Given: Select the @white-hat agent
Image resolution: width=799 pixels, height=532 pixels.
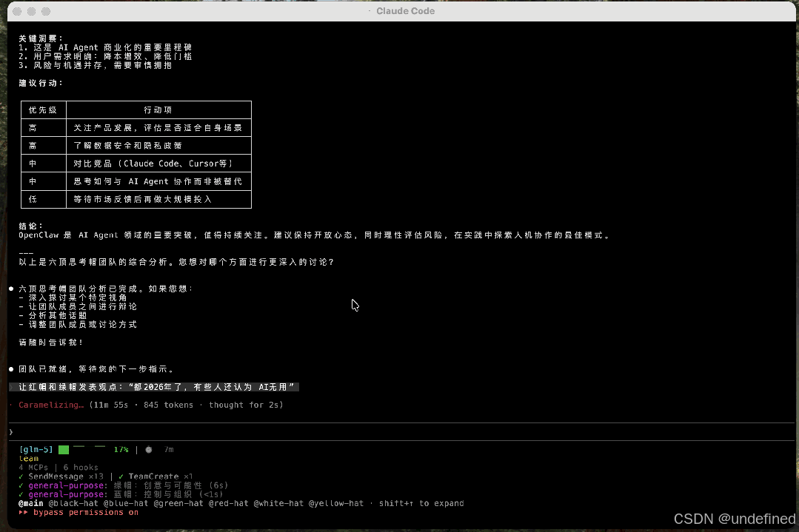Looking at the screenshot, I should [x=278, y=503].
